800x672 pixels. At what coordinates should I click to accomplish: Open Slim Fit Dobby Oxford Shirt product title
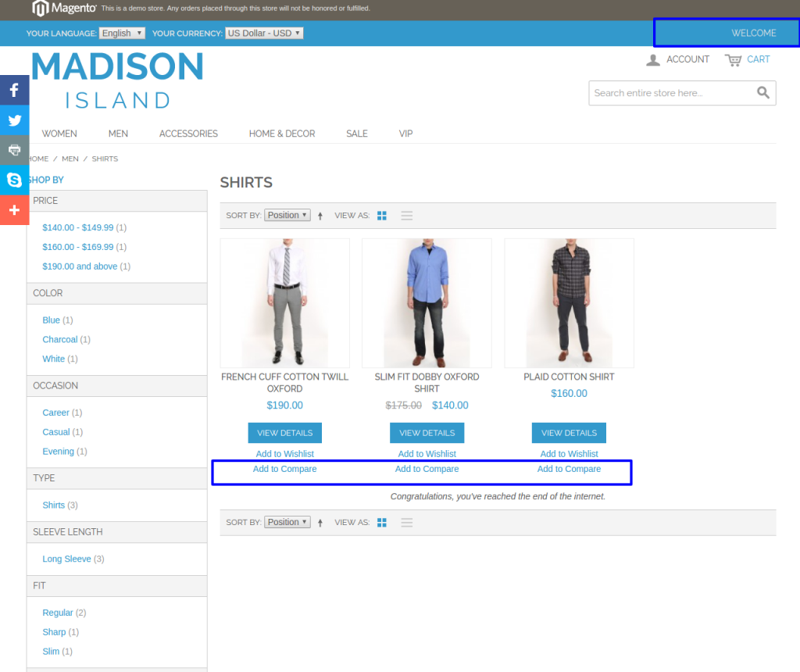coord(427,383)
